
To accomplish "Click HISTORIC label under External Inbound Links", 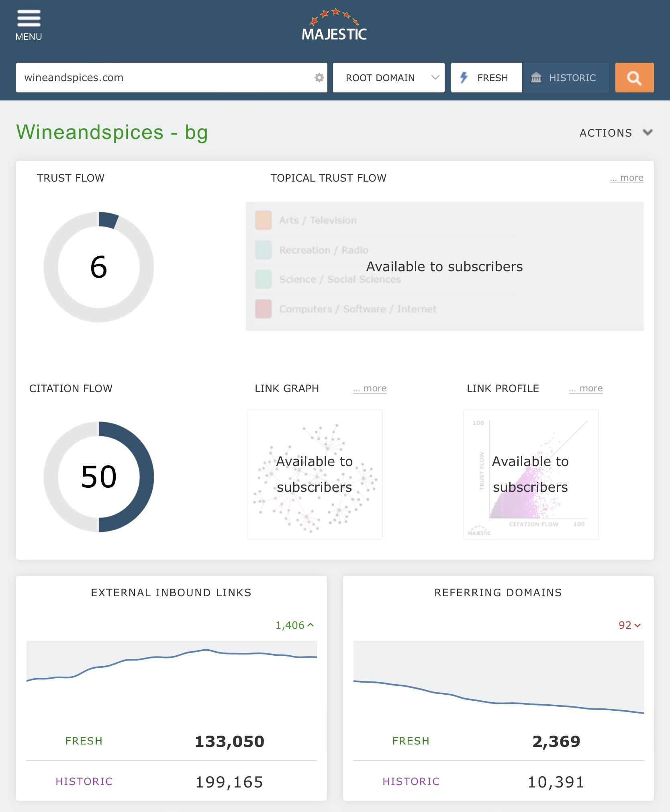I will coord(84,781).
